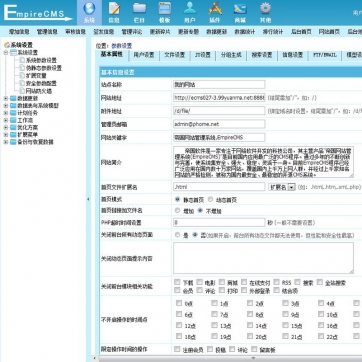Collapse the 系统设置 tree branch
Image resolution: width=362 pixels, height=362 pixels.
(x=6, y=53)
